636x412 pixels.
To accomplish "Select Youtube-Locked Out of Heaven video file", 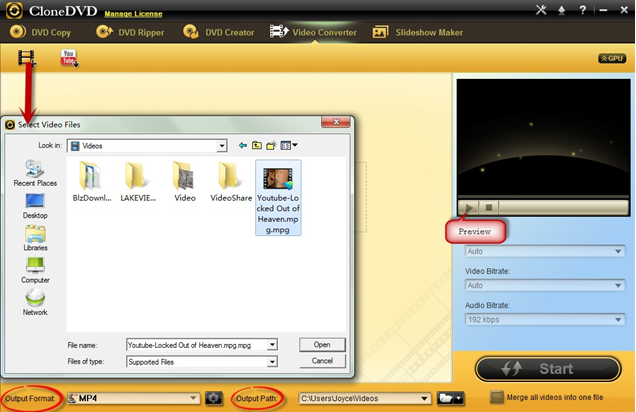I will click(x=278, y=197).
